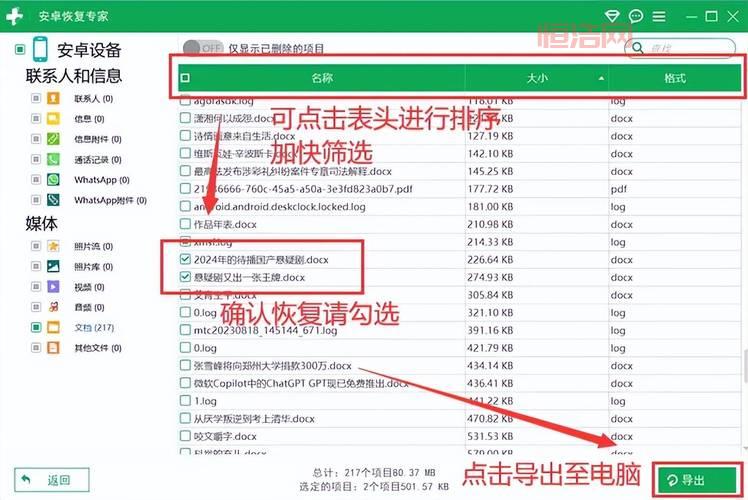This screenshot has width=748, height=500.
Task: Uncheck 2024年的待播国产悬疑剧.docx checkbox
Action: (x=184, y=259)
